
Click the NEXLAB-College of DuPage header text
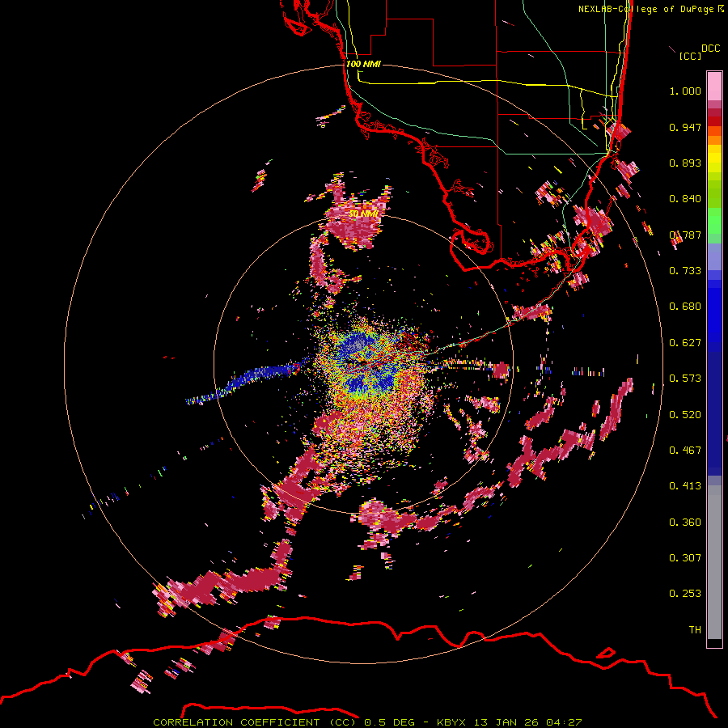click(x=647, y=9)
